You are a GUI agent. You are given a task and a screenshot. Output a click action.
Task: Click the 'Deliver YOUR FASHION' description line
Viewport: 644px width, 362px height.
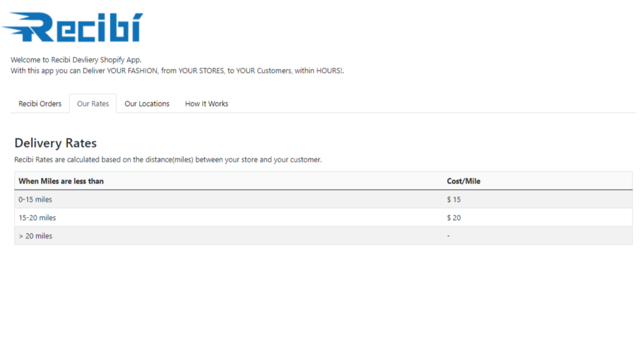(x=177, y=71)
